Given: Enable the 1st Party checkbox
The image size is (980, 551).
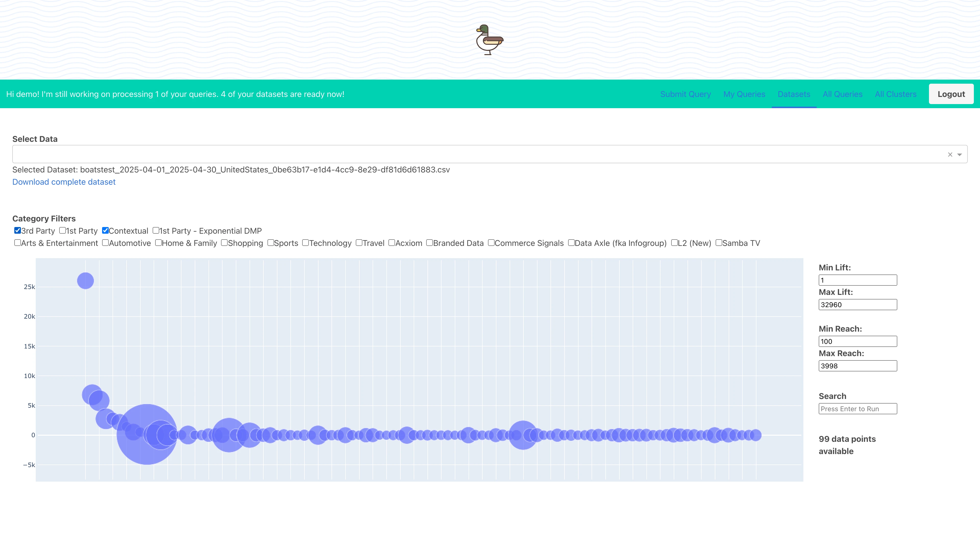Looking at the screenshot, I should (x=62, y=230).
